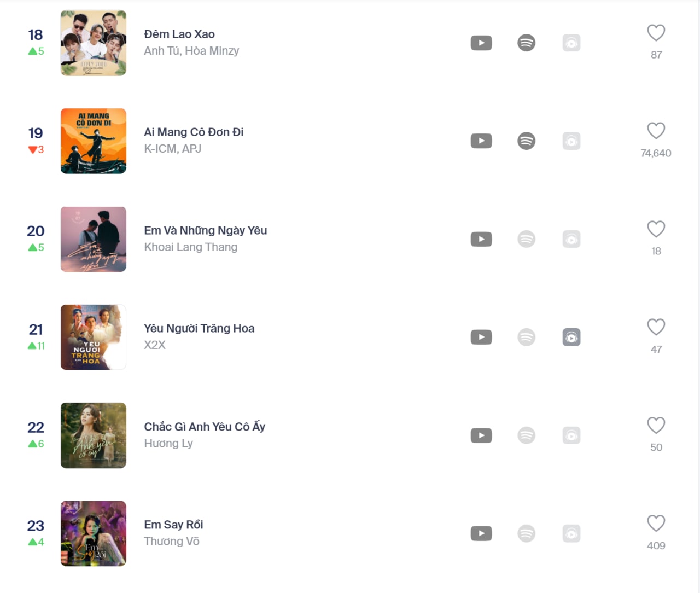Open Spotify link for Đêm Lao Xao

pos(526,43)
